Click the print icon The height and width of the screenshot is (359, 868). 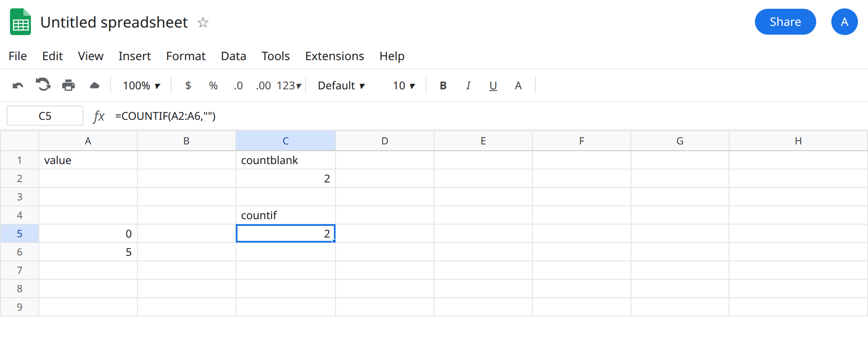click(x=68, y=86)
